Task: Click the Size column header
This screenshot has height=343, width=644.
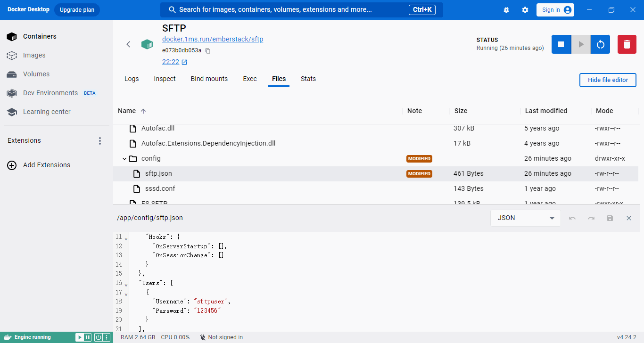Action: (461, 111)
